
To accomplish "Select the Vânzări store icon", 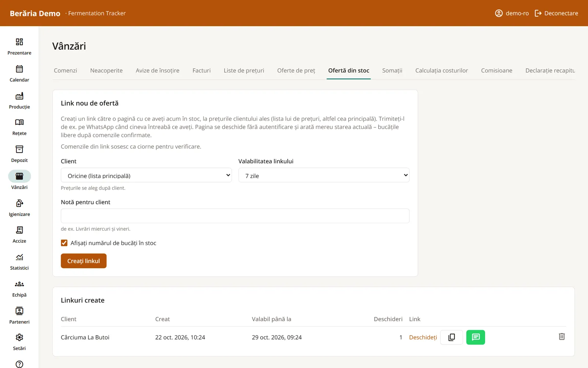I will 19,176.
